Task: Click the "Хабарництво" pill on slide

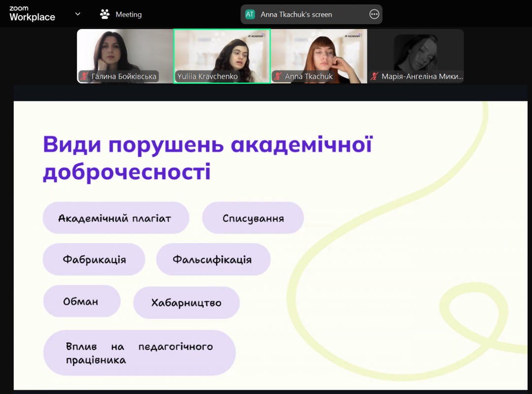Action: tap(186, 302)
